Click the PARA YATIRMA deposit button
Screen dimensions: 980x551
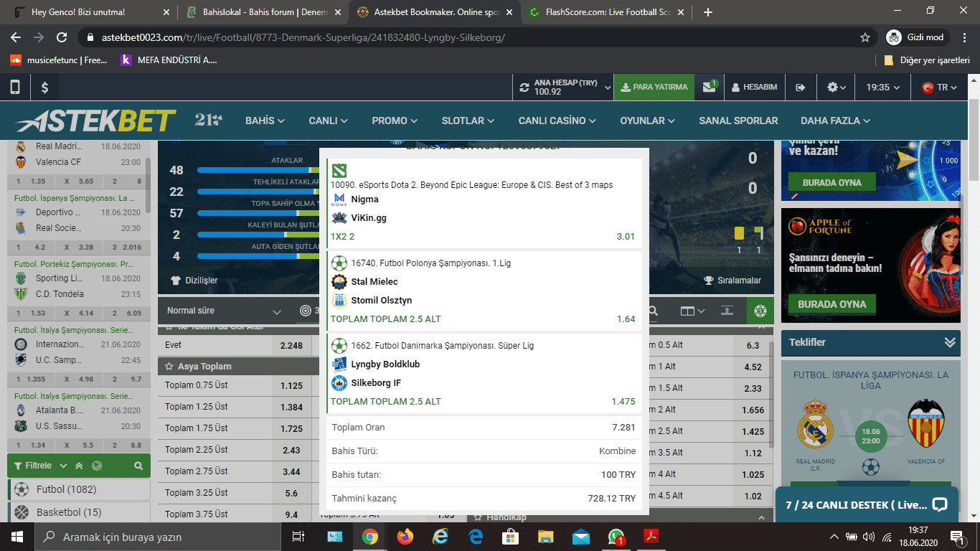pos(654,88)
